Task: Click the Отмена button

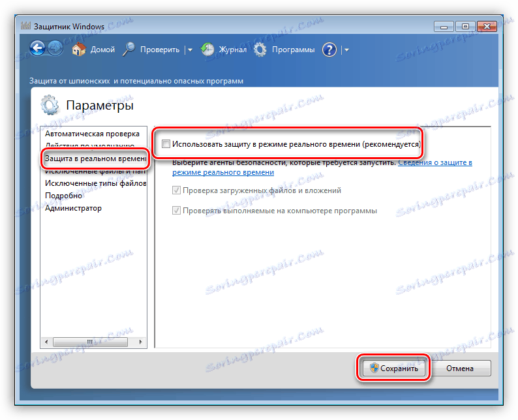Action: coord(460,368)
